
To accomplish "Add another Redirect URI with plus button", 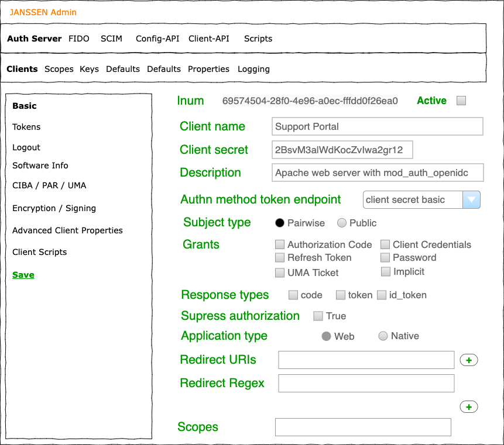I will click(469, 360).
